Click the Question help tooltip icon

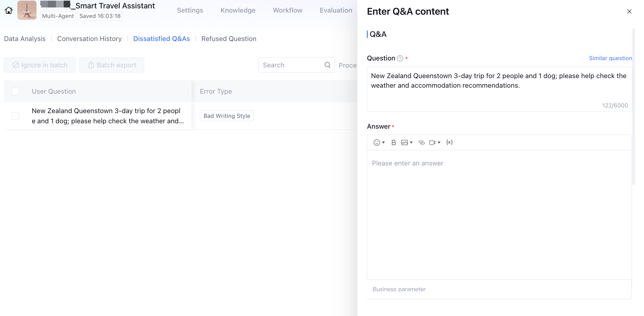(x=400, y=58)
